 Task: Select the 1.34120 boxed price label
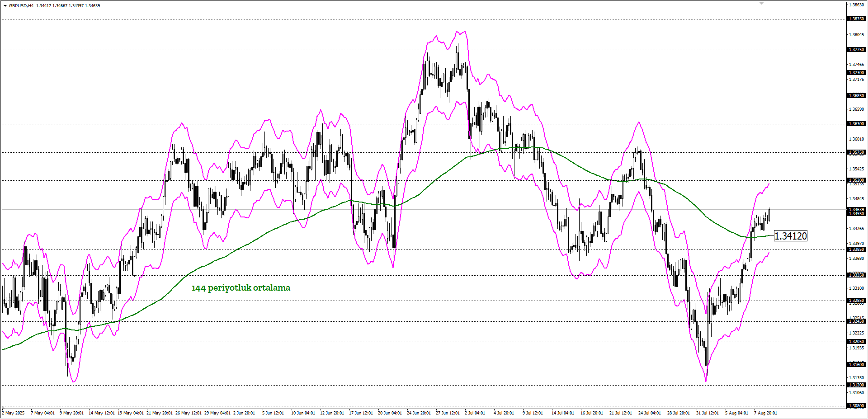pos(790,236)
